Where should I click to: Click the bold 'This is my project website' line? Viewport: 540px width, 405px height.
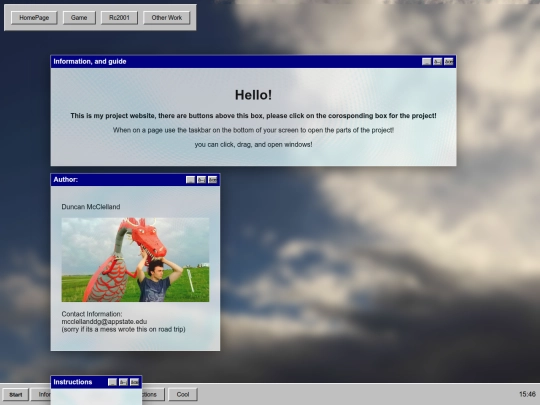pos(253,116)
